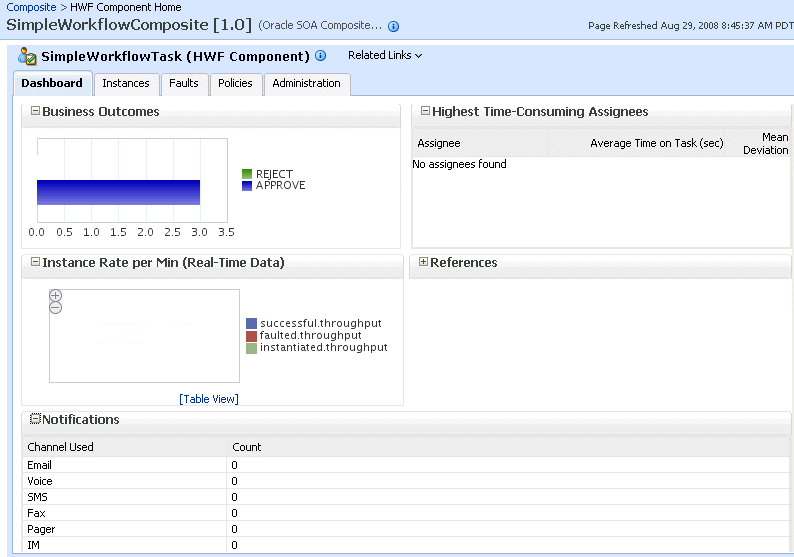Image resolution: width=794 pixels, height=557 pixels.
Task: Go to the Policies tab
Action: [236, 84]
